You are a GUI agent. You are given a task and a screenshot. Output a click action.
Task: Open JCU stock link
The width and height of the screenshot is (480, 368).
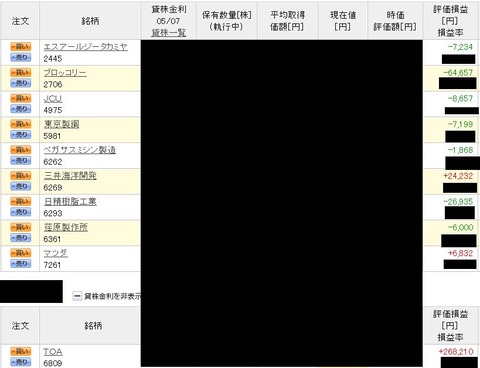(53, 99)
